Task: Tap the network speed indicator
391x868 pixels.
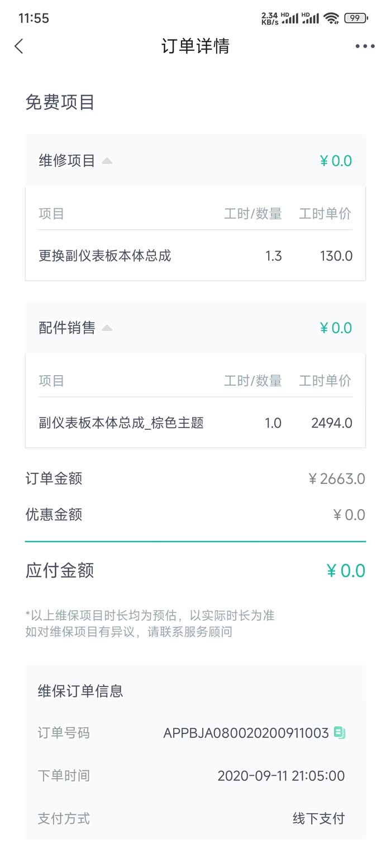Action: 270,18
